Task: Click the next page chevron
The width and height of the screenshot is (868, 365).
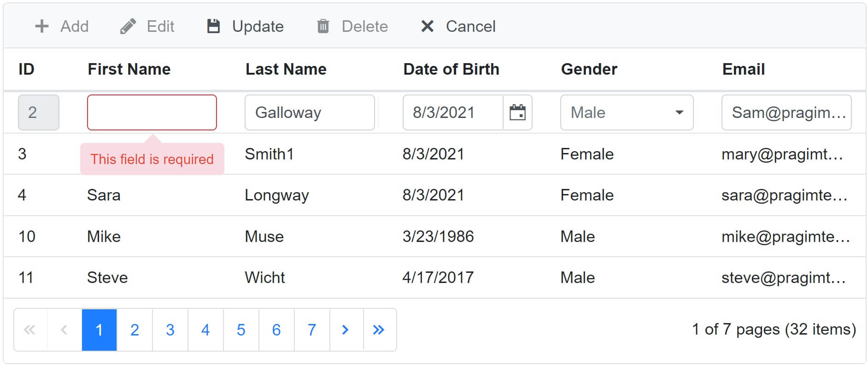Action: (345, 330)
